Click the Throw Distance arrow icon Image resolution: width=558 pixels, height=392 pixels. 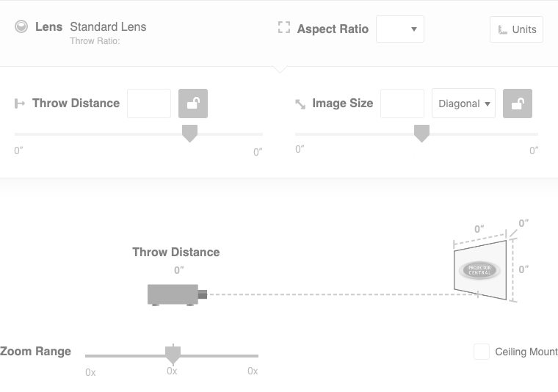20,104
